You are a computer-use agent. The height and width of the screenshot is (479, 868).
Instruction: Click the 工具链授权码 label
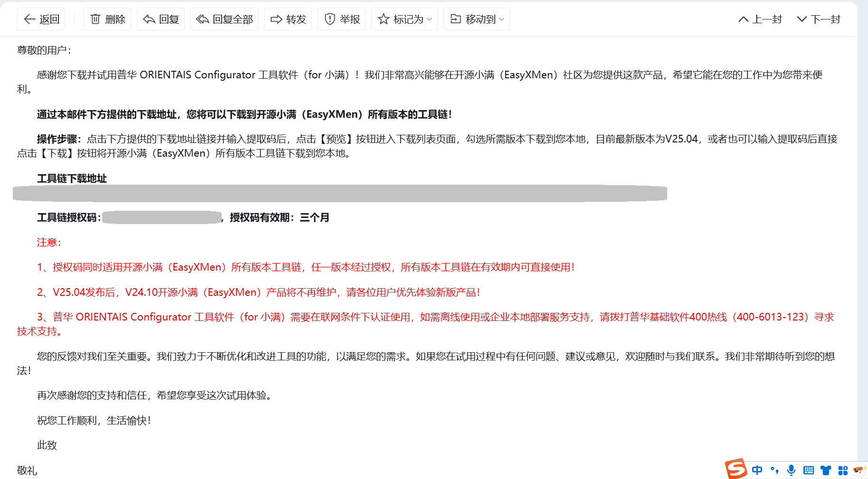pos(69,217)
